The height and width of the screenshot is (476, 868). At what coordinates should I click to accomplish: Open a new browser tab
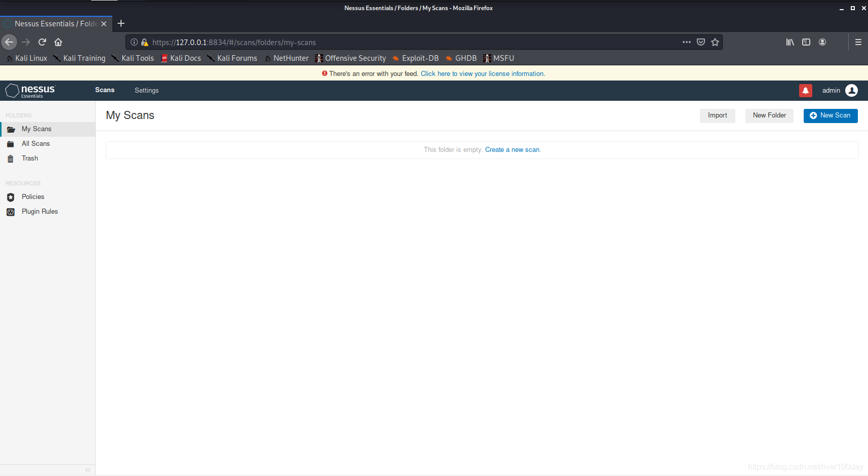[x=121, y=23]
